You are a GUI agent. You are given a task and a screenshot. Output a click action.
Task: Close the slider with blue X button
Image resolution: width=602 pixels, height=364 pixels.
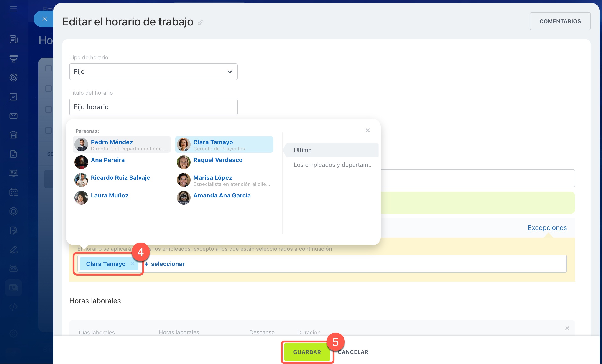coord(44,19)
